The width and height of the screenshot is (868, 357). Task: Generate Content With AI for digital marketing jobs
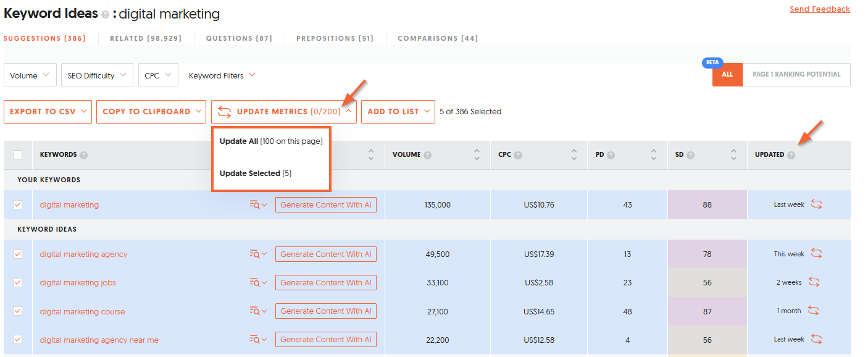pos(325,283)
